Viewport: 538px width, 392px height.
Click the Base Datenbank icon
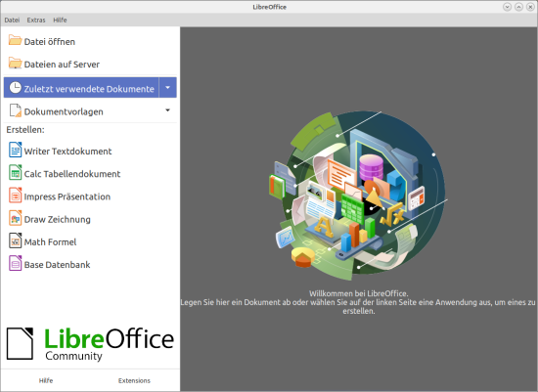coord(15,263)
